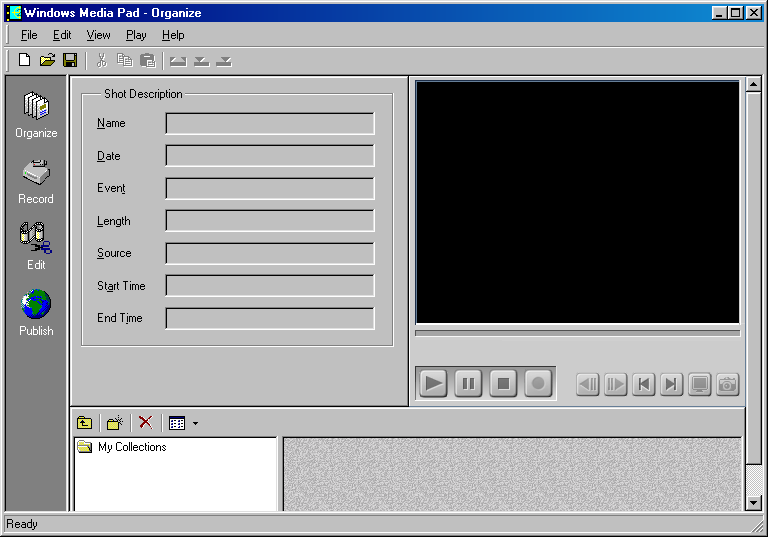Create a new collection folder
Viewport: 768px width, 537px height.
[x=115, y=423]
